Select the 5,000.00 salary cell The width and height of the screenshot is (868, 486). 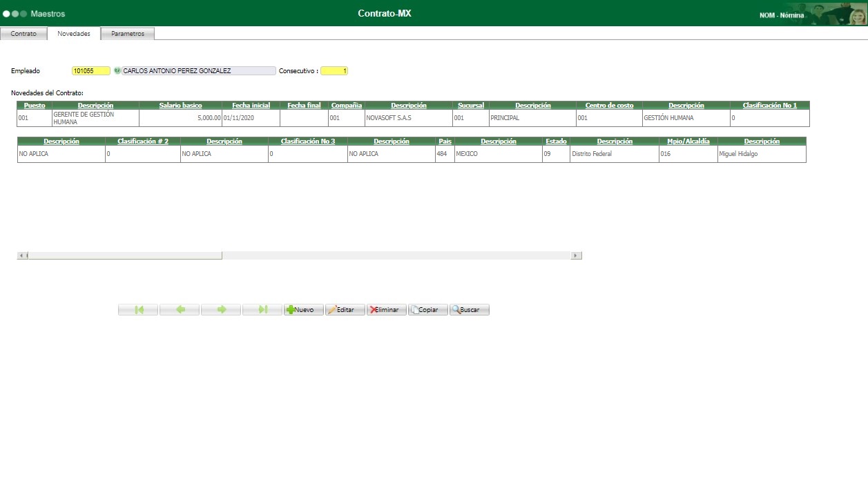pos(180,118)
